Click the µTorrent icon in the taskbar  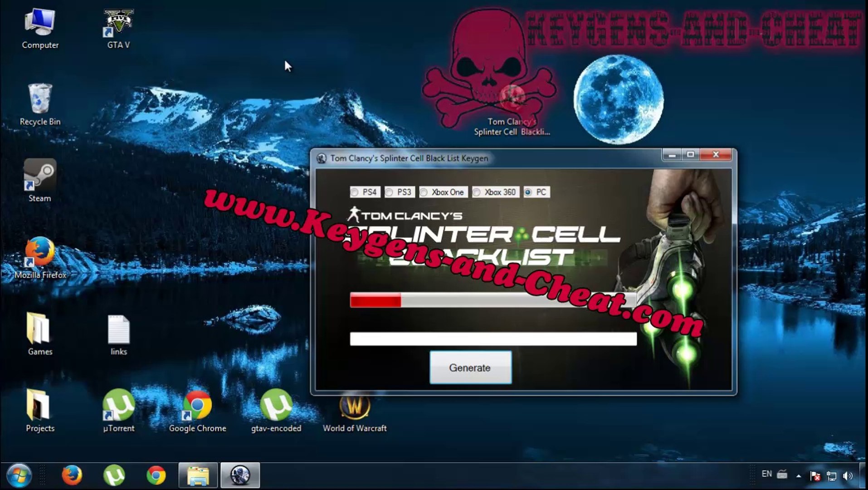(114, 475)
